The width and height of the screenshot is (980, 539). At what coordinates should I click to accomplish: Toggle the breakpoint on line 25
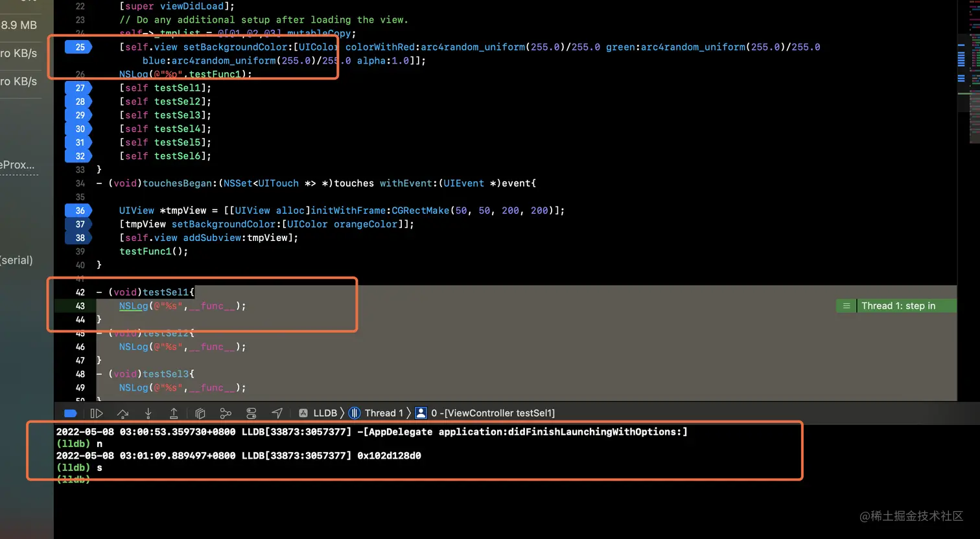point(79,47)
